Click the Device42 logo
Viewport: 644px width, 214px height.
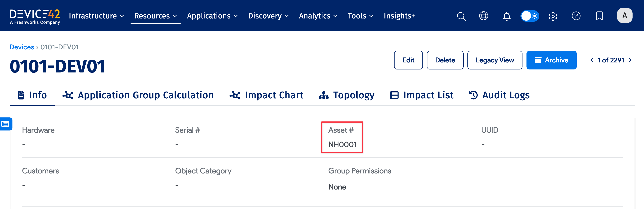(x=35, y=15)
